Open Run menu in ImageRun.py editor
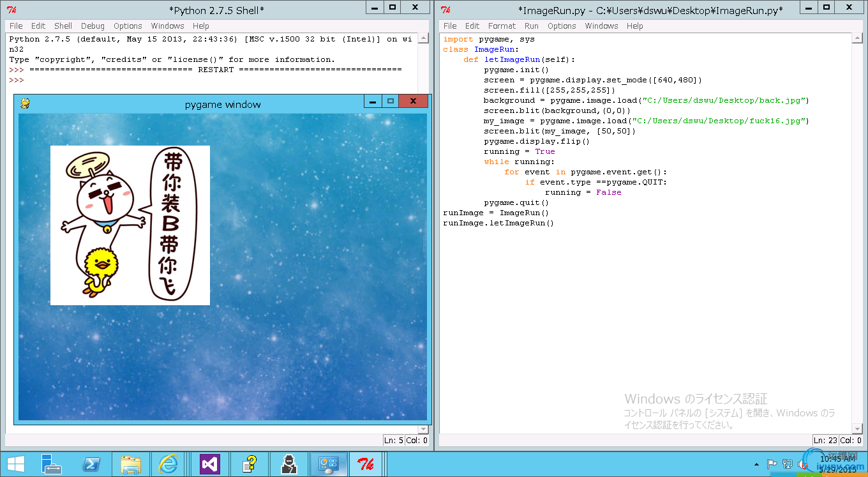 pyautogui.click(x=531, y=26)
